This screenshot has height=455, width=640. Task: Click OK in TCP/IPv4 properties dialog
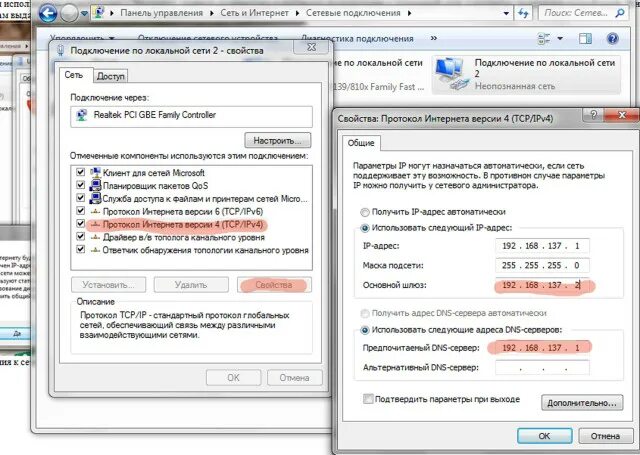544,436
